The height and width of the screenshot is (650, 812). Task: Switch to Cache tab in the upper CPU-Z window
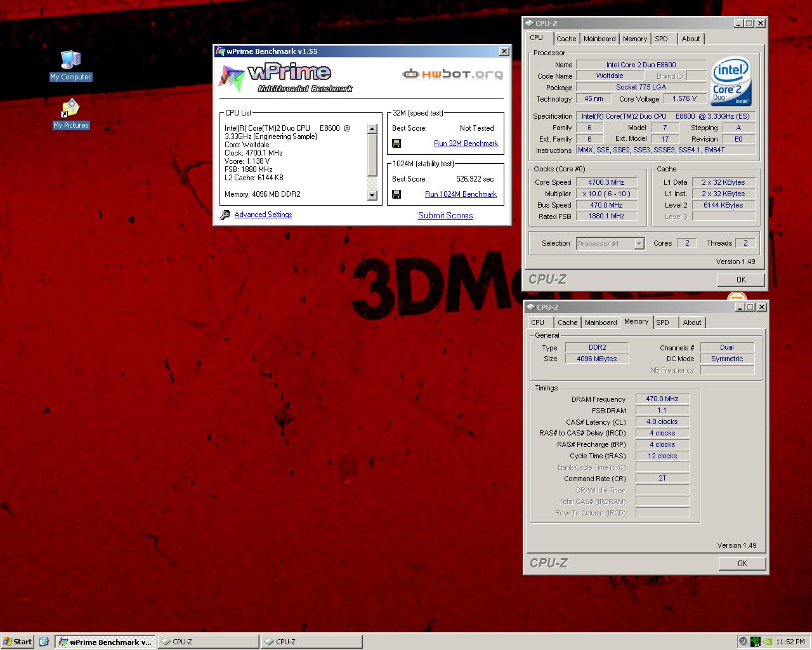pyautogui.click(x=566, y=39)
